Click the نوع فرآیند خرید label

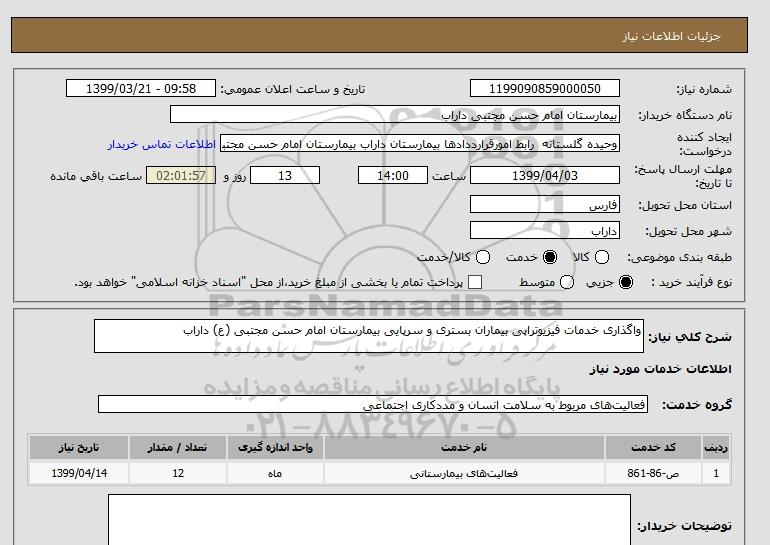[x=691, y=282]
